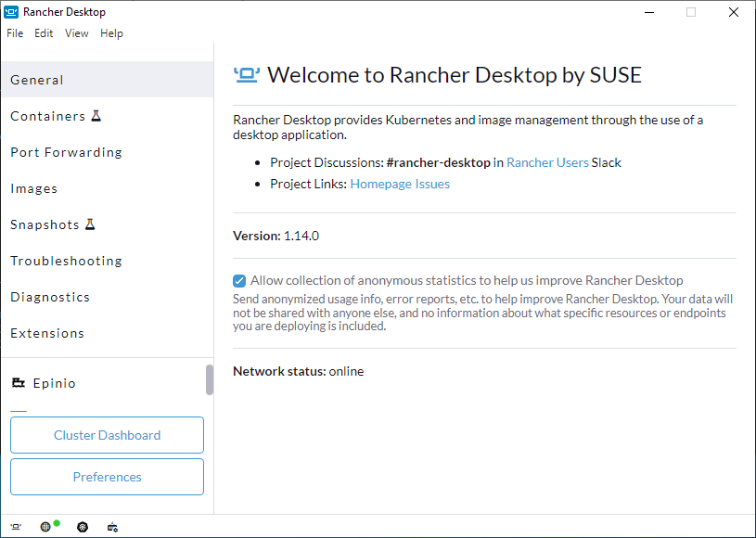This screenshot has width=756, height=538.
Task: Click the Network status: online text
Action: pyautogui.click(x=299, y=371)
